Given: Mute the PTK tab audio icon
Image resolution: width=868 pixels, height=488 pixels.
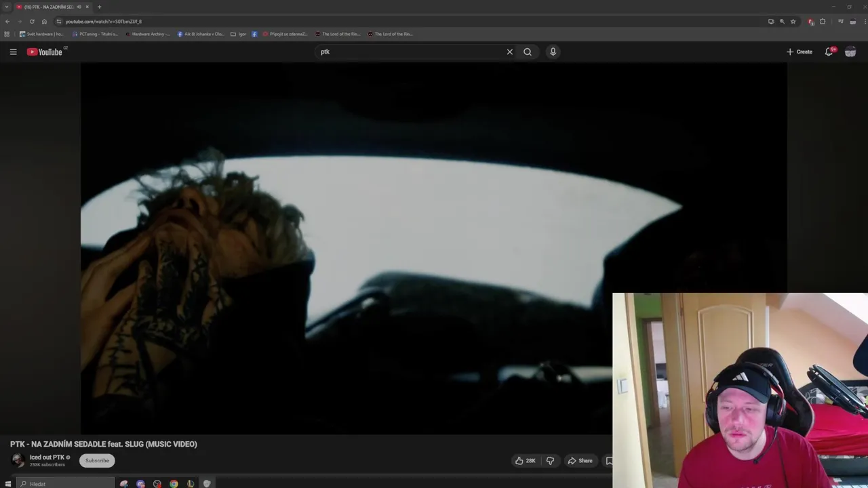Looking at the screenshot, I should 79,7.
